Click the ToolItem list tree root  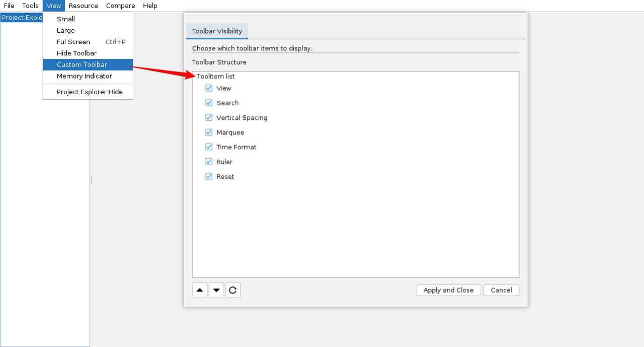point(215,77)
